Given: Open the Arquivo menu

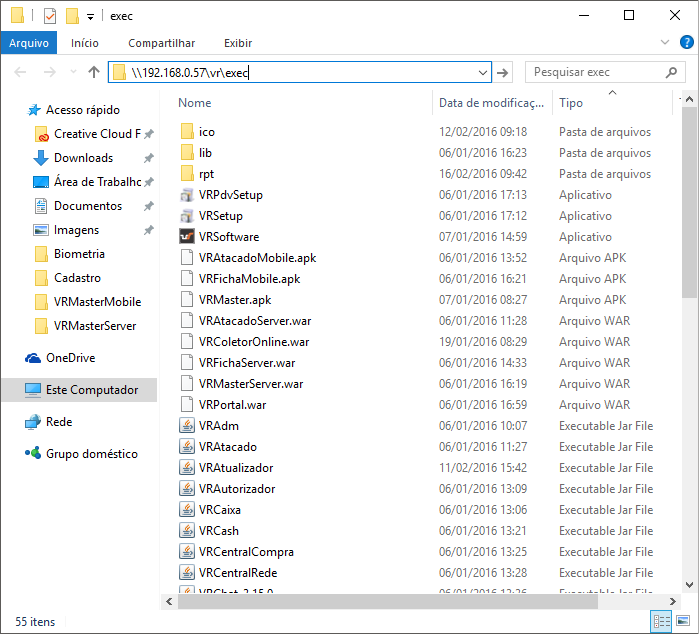Looking at the screenshot, I should 29,43.
